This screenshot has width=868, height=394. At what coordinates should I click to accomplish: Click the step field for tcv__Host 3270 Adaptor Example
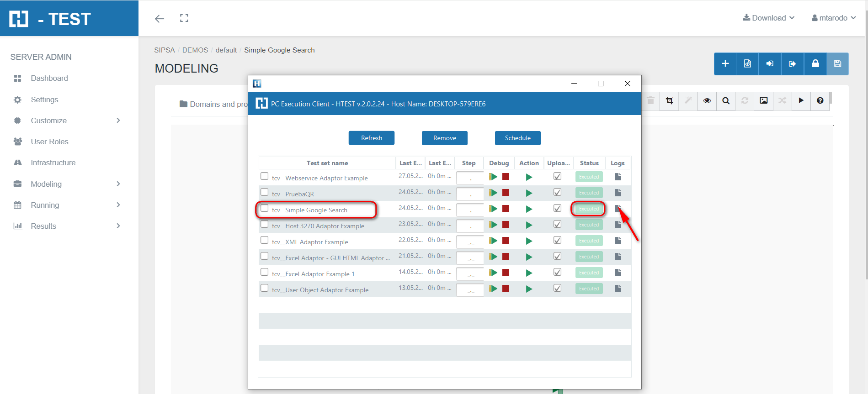[470, 226]
